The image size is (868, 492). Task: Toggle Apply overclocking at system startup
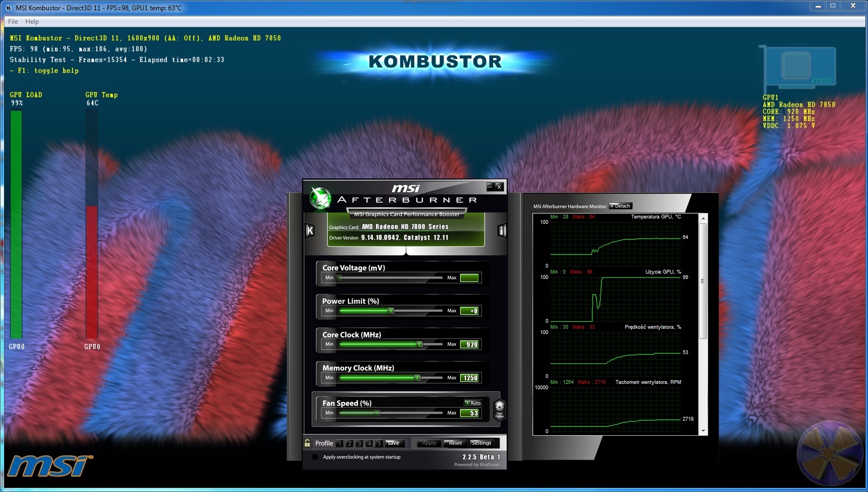tap(315, 457)
